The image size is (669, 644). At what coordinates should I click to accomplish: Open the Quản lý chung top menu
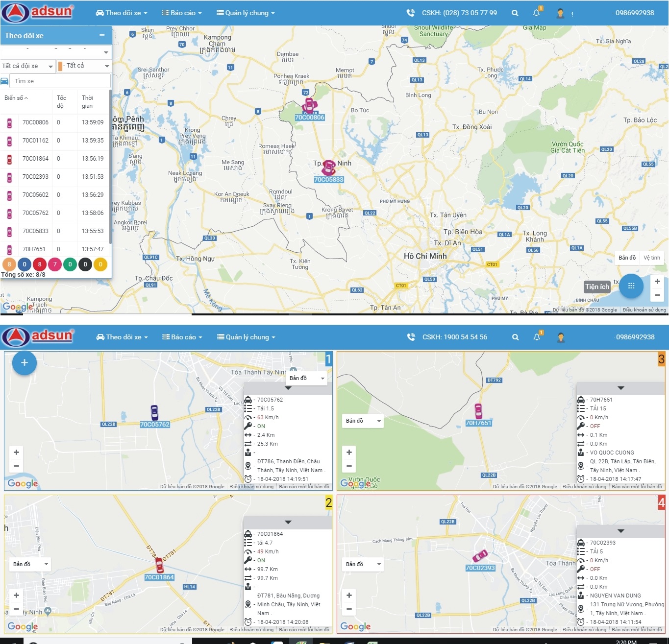click(246, 13)
